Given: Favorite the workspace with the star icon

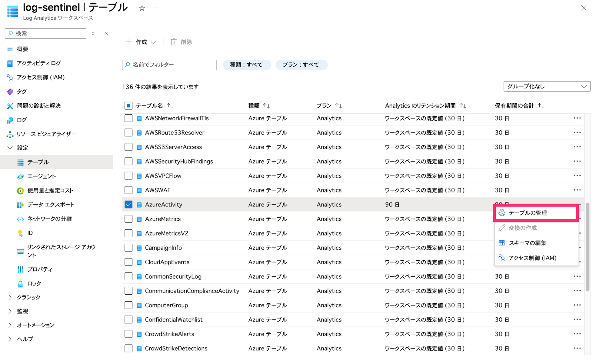Looking at the screenshot, I should coord(142,8).
